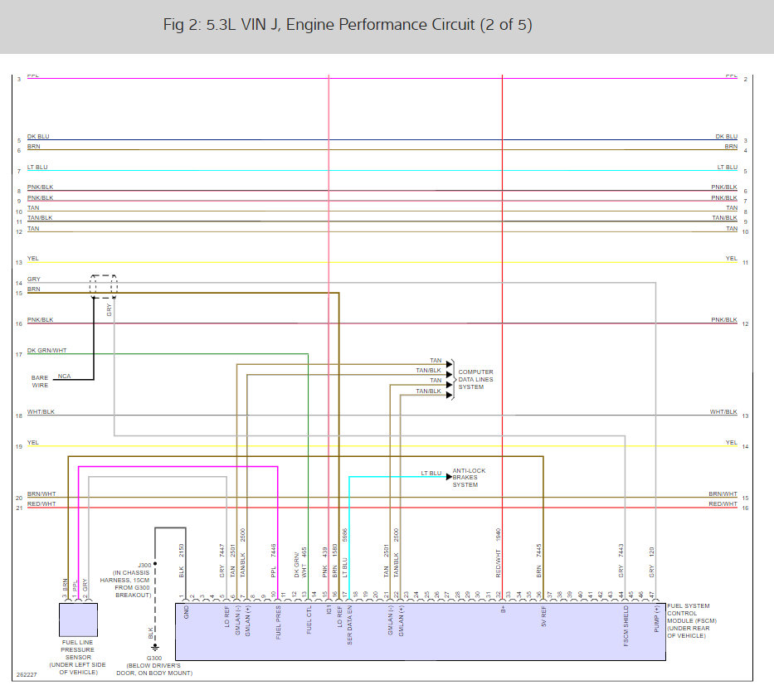Click the GRY 7443 wire label

pyautogui.click(x=621, y=561)
